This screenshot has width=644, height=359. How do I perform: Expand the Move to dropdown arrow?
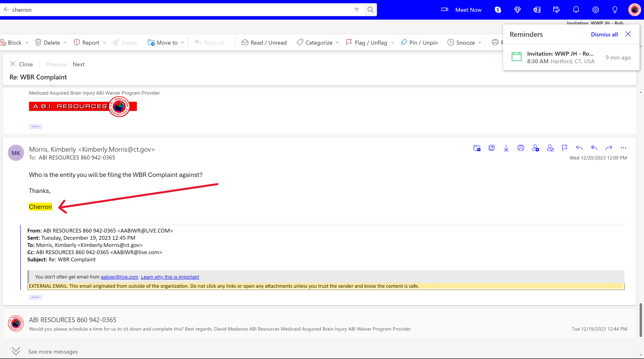click(183, 42)
